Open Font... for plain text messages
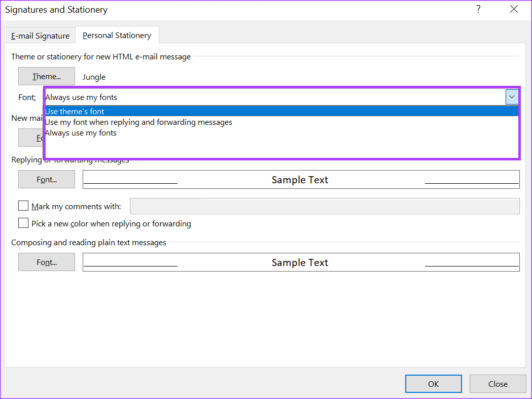 coord(47,262)
